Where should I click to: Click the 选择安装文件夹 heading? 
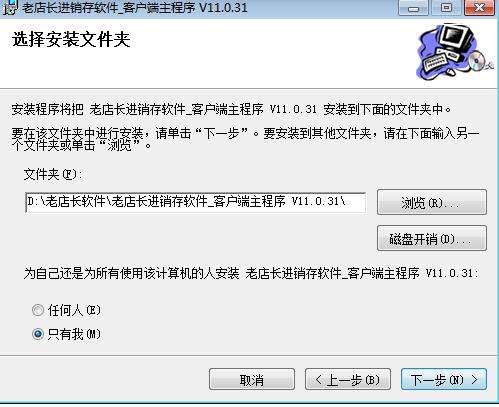[71, 40]
